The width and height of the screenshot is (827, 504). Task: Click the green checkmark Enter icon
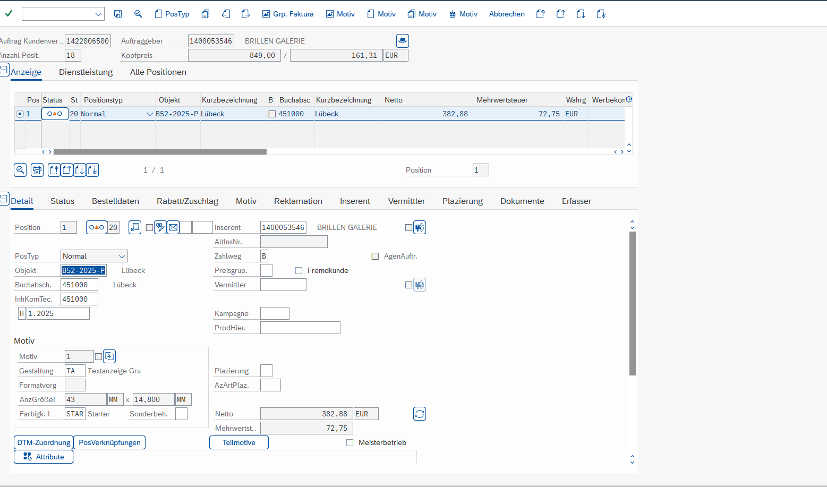[8, 14]
